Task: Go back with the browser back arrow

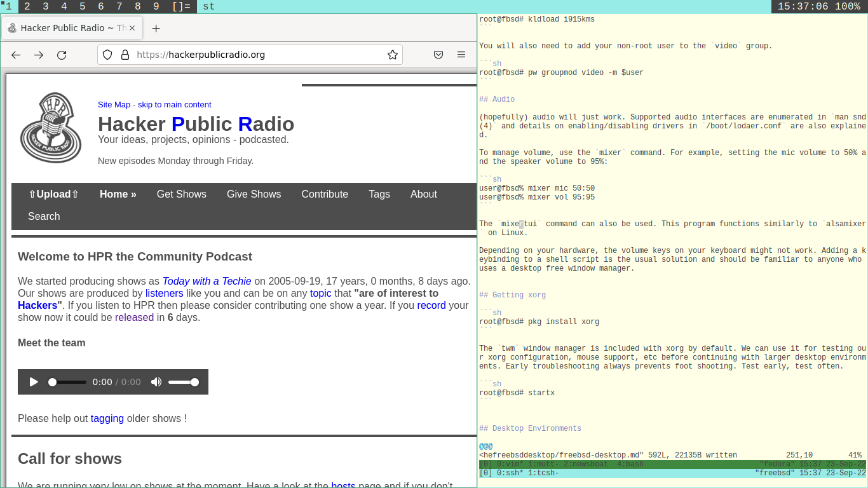Action: tap(16, 55)
